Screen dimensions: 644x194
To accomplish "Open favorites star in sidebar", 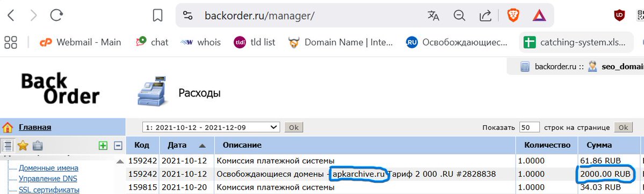I will [x=23, y=146].
